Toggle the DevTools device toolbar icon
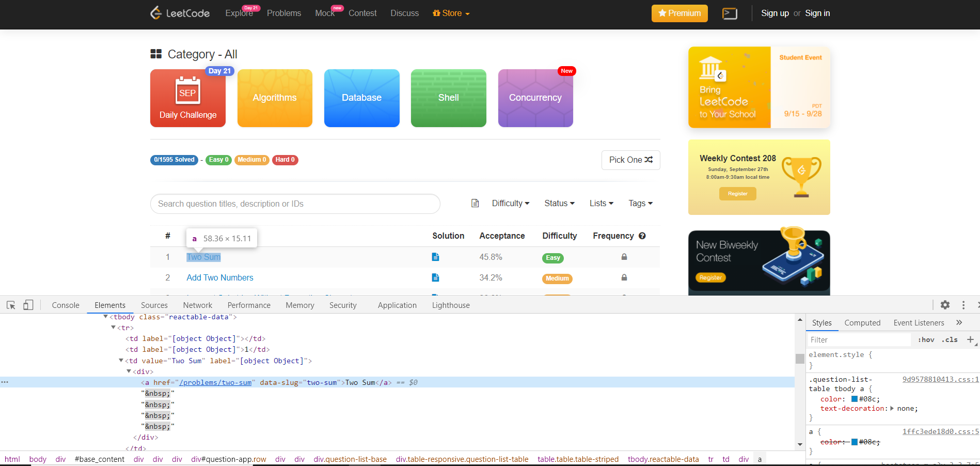The height and width of the screenshot is (466, 980). [28, 305]
